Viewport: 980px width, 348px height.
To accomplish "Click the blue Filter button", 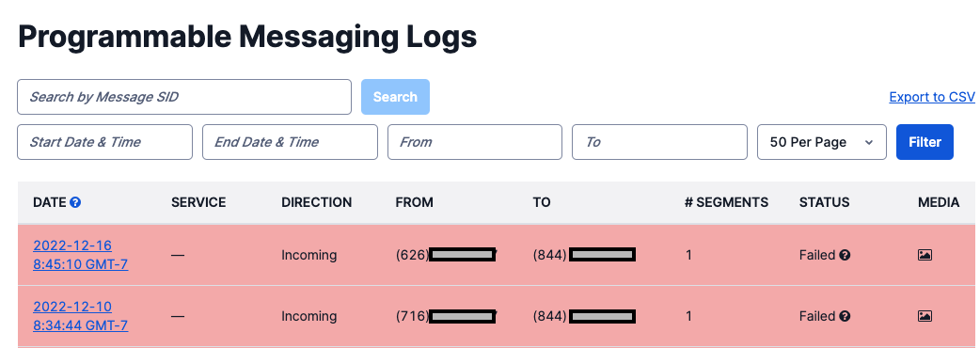I will point(925,142).
